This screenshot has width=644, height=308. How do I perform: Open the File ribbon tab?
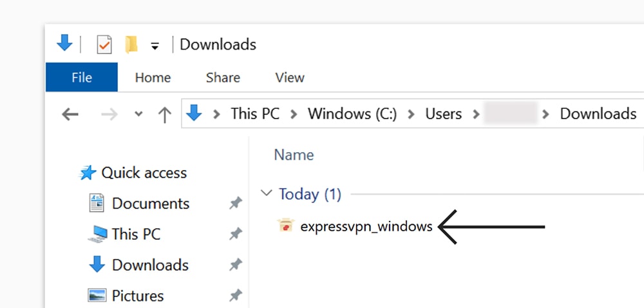tap(82, 77)
